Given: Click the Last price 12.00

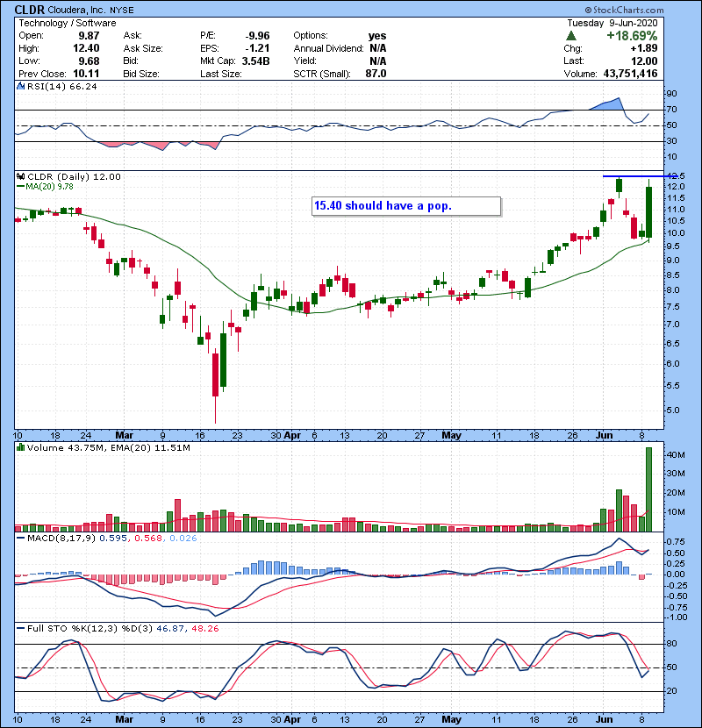Looking at the screenshot, I should 644,61.
